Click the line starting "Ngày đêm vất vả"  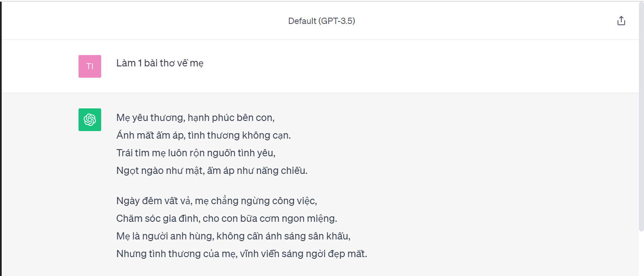216,201
